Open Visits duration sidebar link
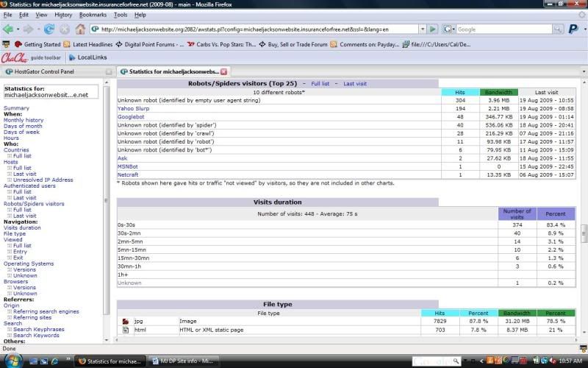Image resolution: width=588 pixels, height=368 pixels. [x=22, y=227]
